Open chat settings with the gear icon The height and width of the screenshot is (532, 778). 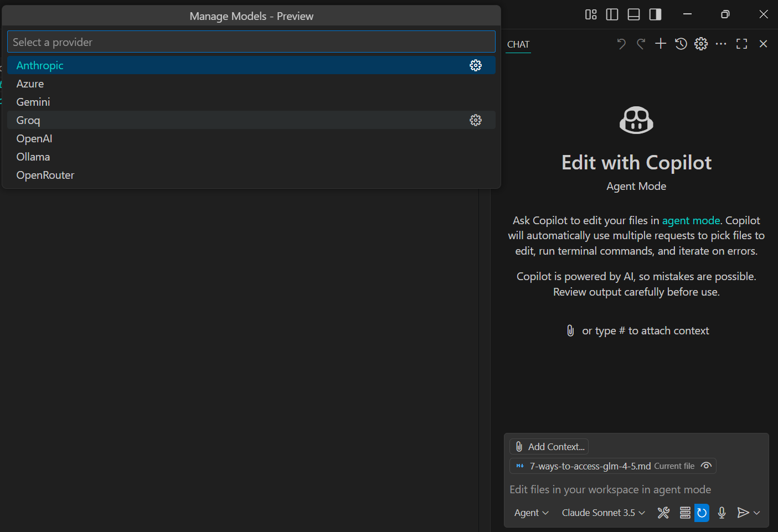tap(700, 43)
